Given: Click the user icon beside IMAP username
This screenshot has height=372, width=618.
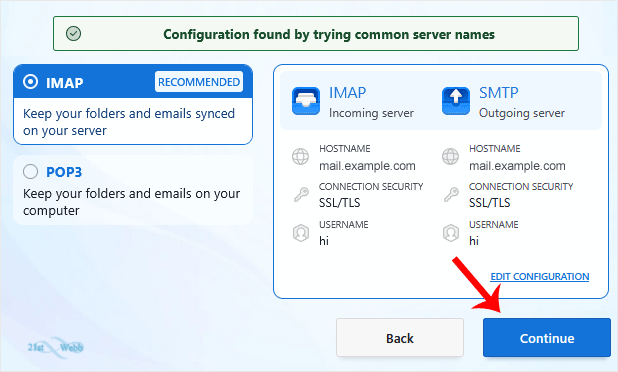Looking at the screenshot, I should click(300, 232).
